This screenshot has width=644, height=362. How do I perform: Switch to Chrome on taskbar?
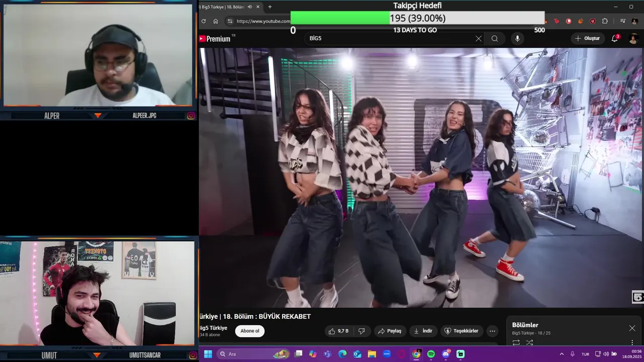[x=416, y=354]
